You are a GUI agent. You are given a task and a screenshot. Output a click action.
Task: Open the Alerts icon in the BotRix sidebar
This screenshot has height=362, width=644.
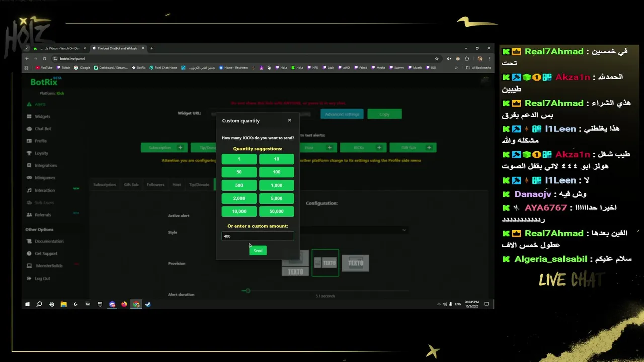pyautogui.click(x=29, y=104)
